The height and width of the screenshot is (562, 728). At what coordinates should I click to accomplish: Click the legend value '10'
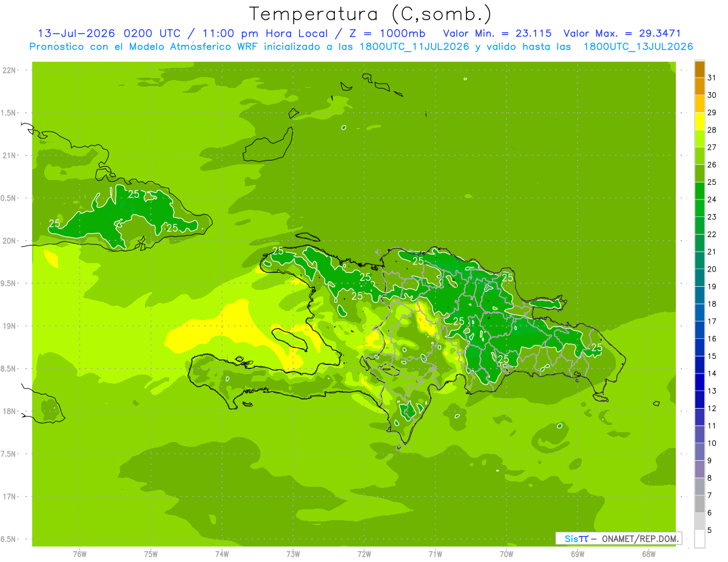712,443
